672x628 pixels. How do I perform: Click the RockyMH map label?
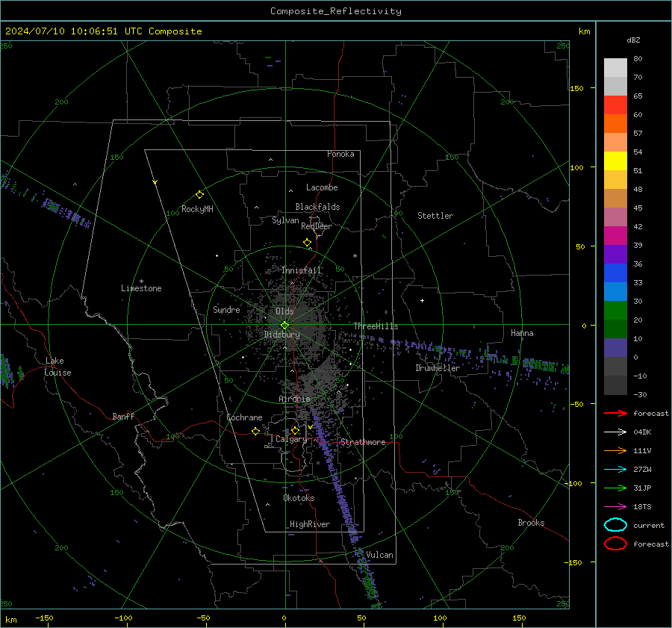[197, 209]
